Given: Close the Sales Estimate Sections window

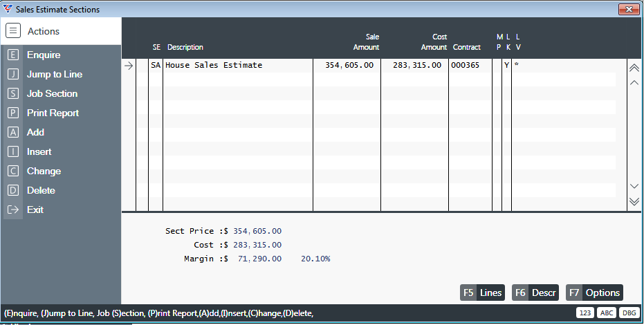Looking at the screenshot, I should pos(629,9).
